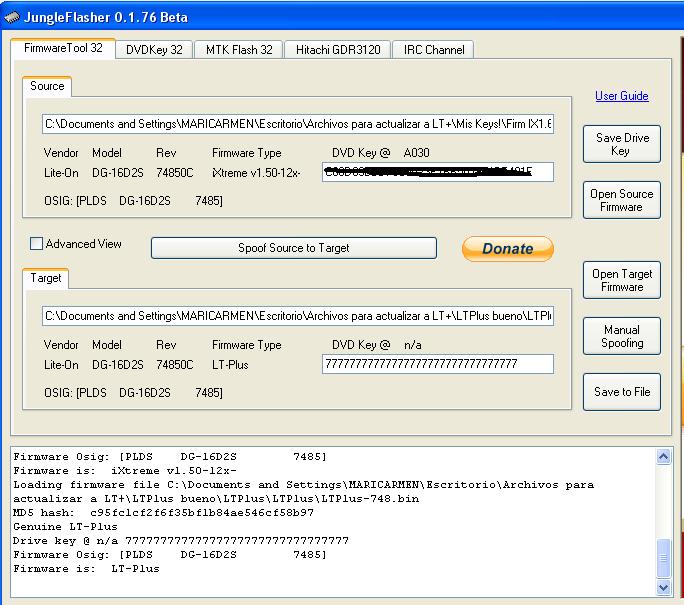The width and height of the screenshot is (684, 605).
Task: Click the Source firmware file path field
Action: pos(297,125)
